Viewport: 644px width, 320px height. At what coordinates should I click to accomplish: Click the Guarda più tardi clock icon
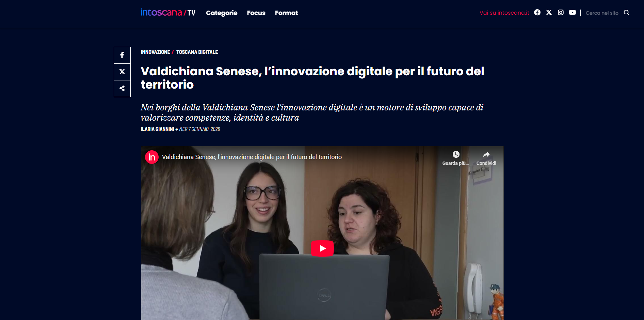coord(456,154)
